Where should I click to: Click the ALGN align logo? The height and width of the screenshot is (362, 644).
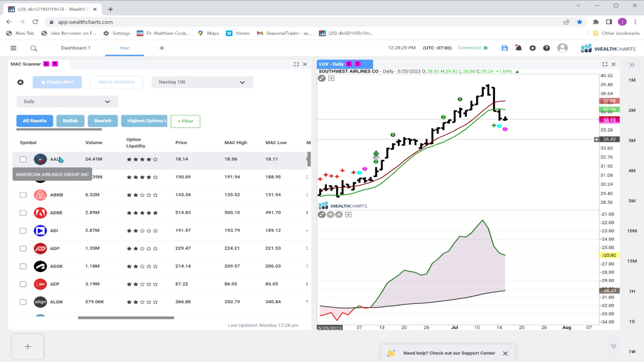40,302
